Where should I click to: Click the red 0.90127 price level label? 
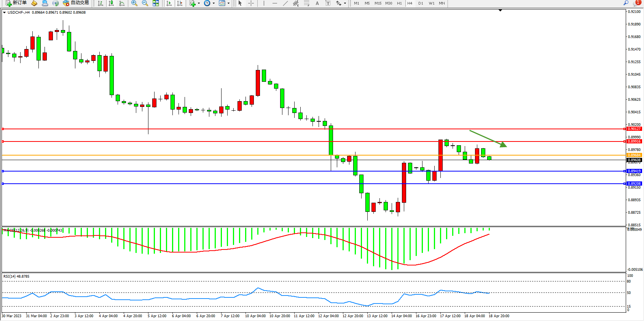pyautogui.click(x=634, y=129)
